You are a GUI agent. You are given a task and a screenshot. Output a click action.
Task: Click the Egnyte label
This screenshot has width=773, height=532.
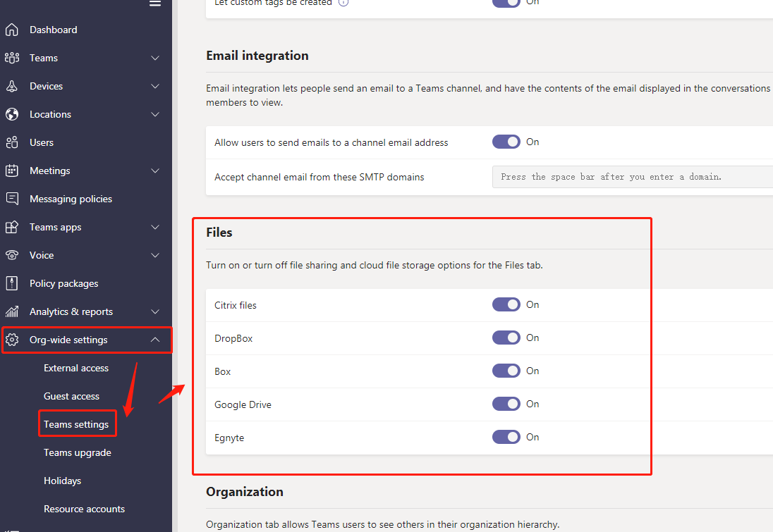pyautogui.click(x=229, y=438)
